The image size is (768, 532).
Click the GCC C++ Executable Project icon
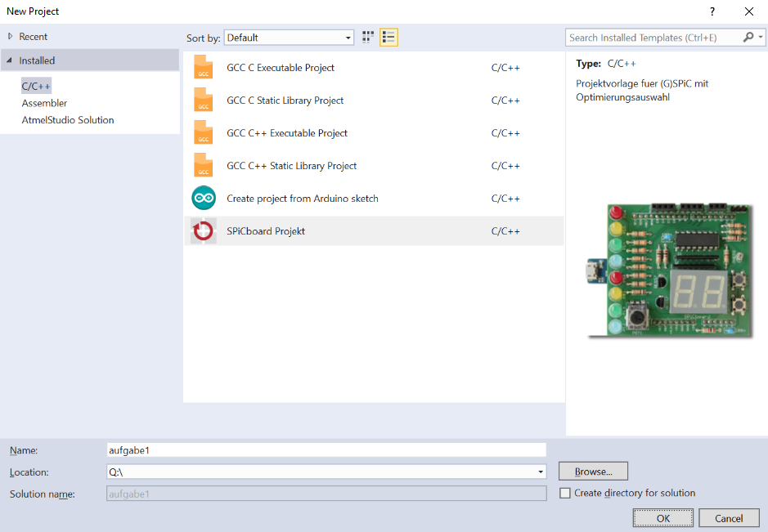(204, 133)
